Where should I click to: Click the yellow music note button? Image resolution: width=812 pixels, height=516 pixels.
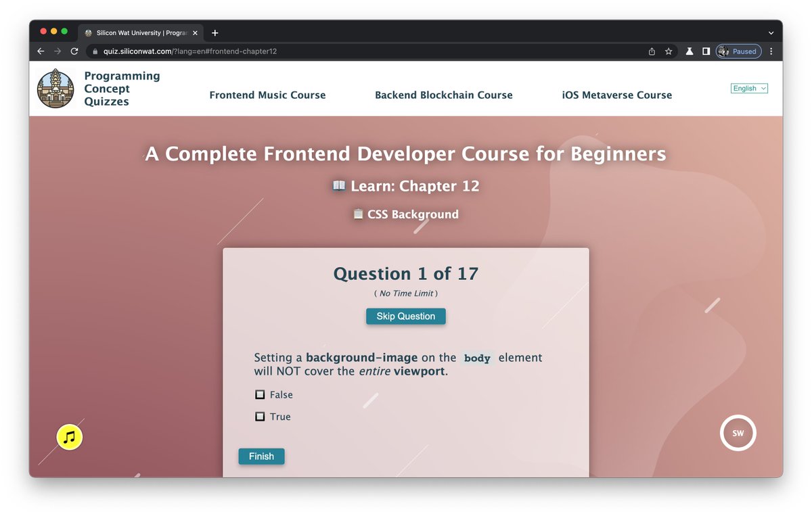click(x=69, y=438)
